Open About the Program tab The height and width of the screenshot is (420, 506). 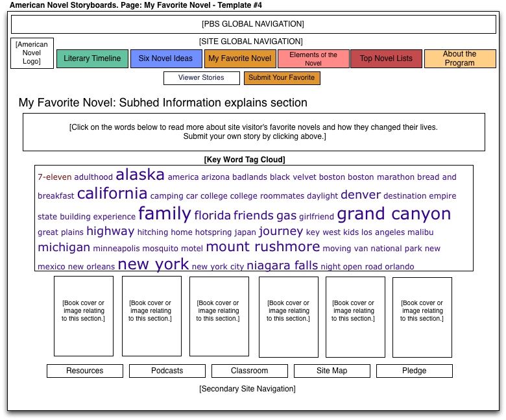coord(459,58)
